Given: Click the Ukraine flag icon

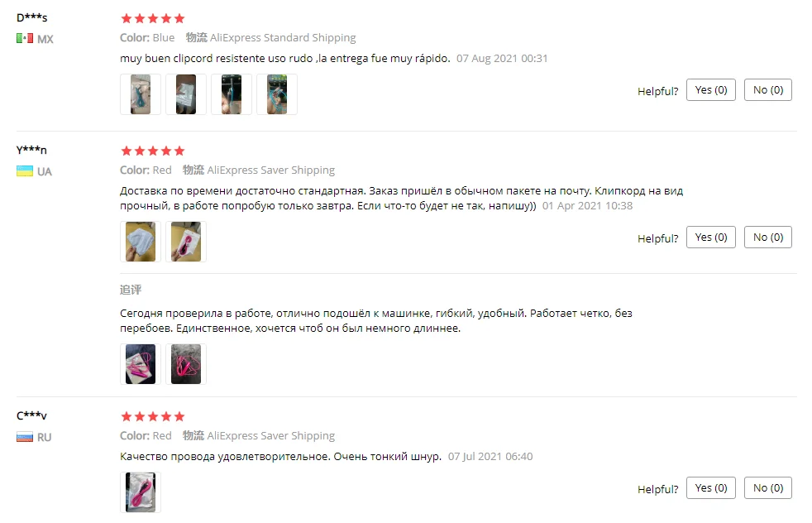Looking at the screenshot, I should [24, 171].
